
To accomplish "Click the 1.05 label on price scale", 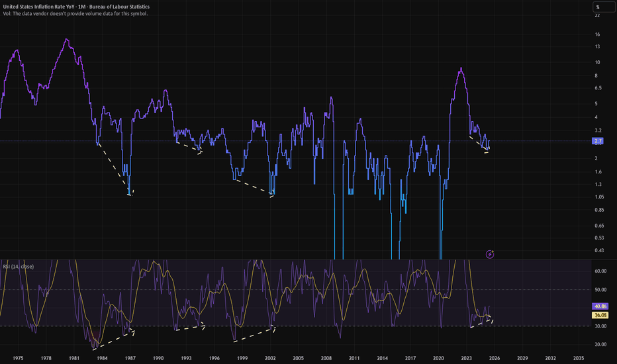I will tap(597, 197).
